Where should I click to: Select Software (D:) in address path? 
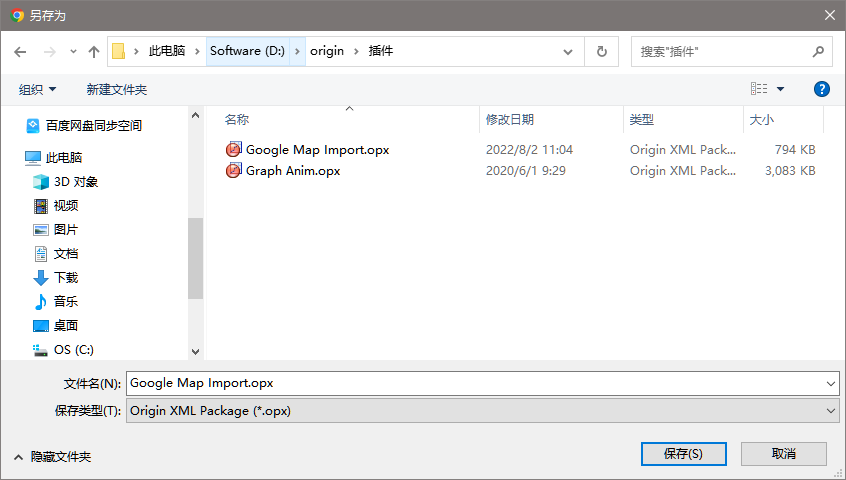click(x=248, y=51)
